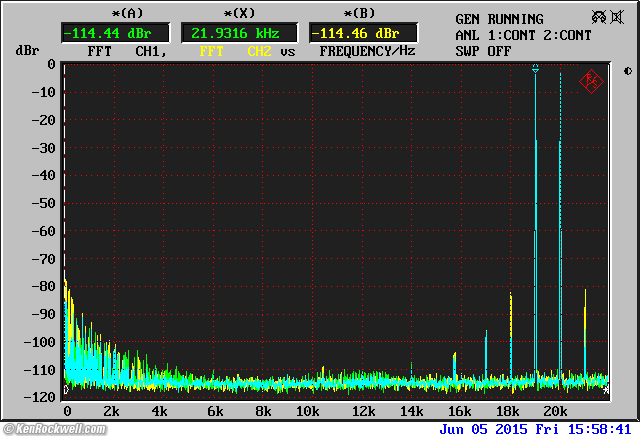Screen dimensions: 640x436
Task: Click the small marker at graph's bottom-left corner
Action: [x=66, y=389]
